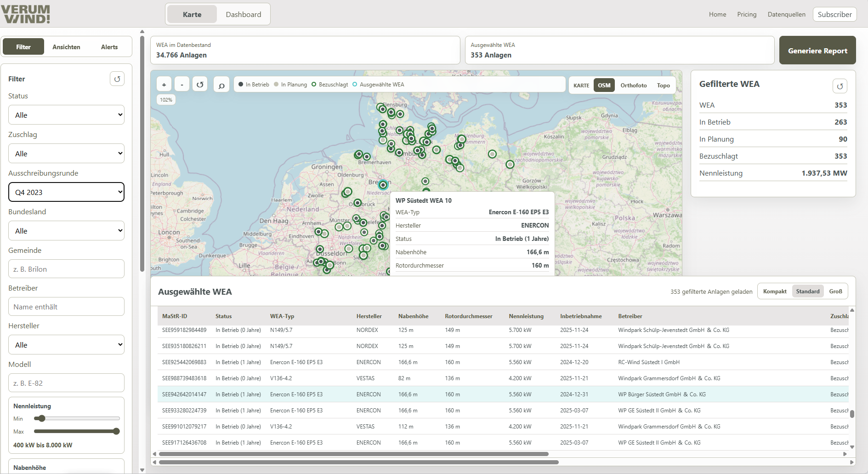Screen dimensions: 868x474
Task: Click the table vertical scrollbar thumb
Action: (852, 414)
